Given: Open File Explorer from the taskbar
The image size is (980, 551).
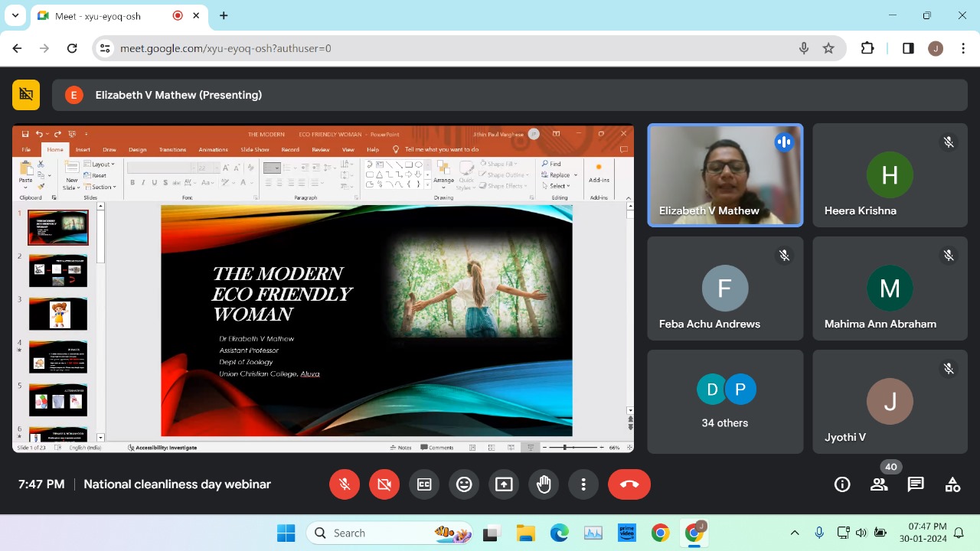Looking at the screenshot, I should click(x=525, y=533).
